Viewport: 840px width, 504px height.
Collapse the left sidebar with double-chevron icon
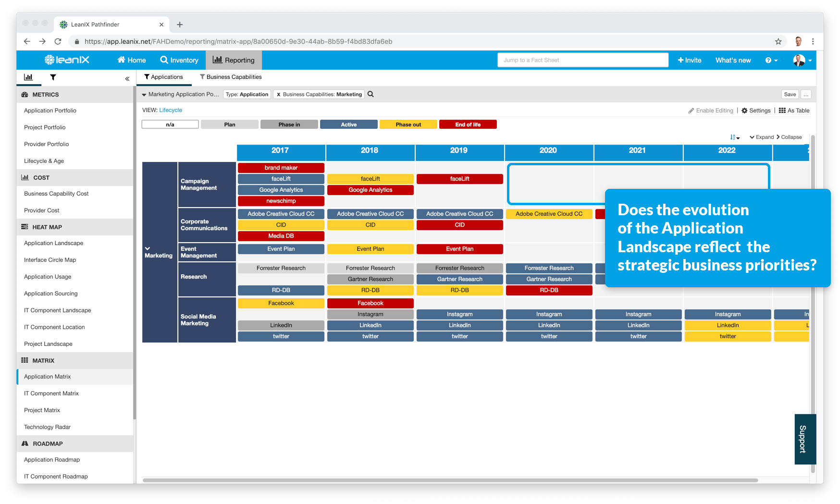pyautogui.click(x=127, y=78)
